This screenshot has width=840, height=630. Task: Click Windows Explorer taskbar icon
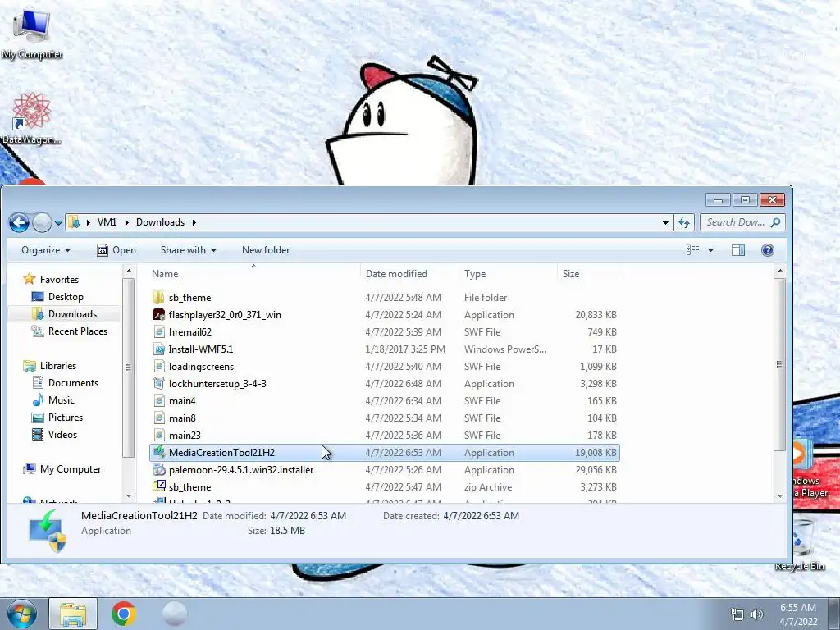pyautogui.click(x=73, y=614)
